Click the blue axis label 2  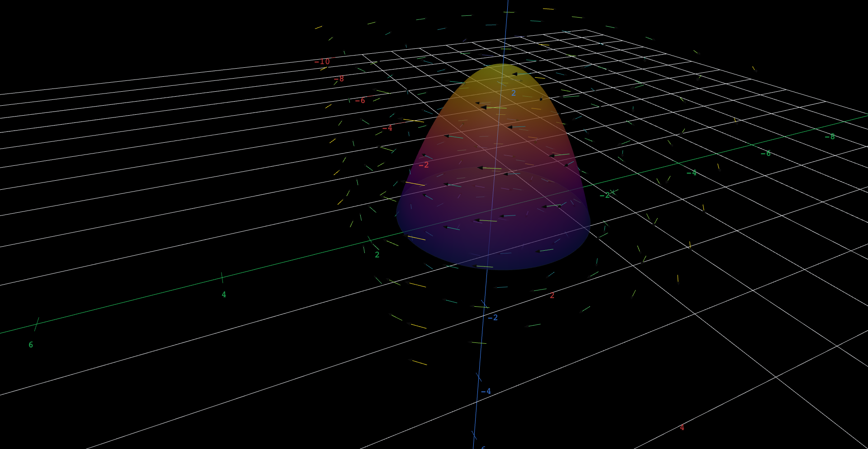point(514,93)
